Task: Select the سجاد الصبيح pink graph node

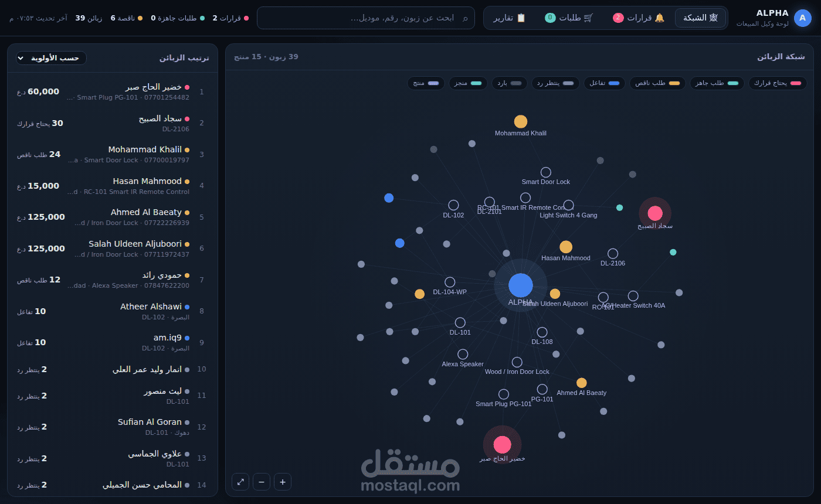Action: [x=654, y=213]
